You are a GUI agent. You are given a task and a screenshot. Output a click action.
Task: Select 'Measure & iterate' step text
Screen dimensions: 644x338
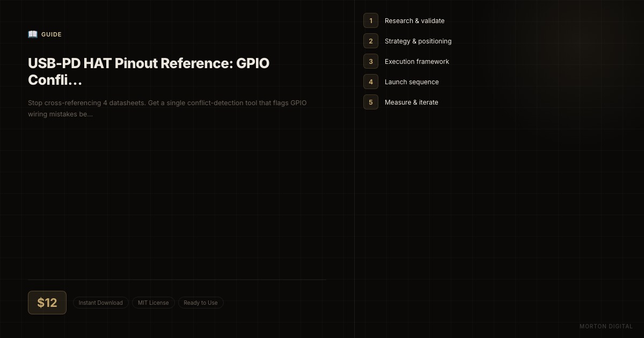coord(412,102)
